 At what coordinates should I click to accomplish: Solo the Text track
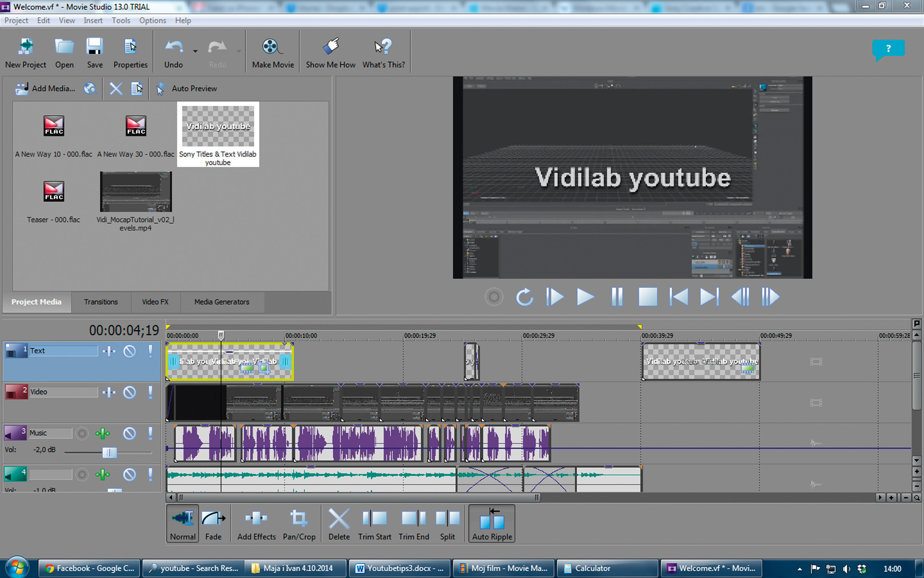150,351
